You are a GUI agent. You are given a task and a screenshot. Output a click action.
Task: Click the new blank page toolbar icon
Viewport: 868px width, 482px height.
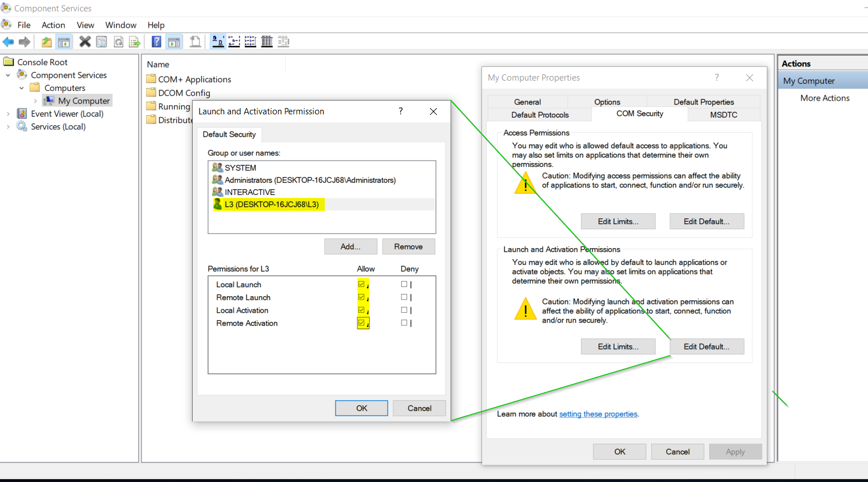click(x=195, y=42)
